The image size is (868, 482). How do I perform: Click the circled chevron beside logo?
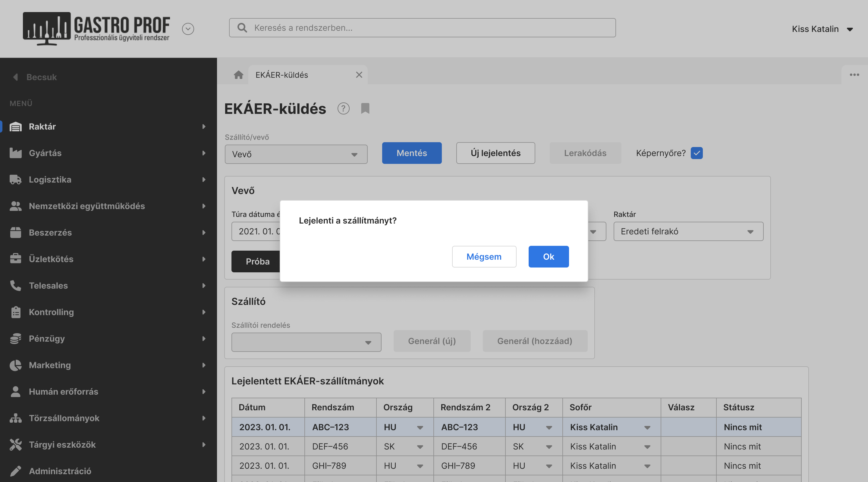click(x=188, y=29)
